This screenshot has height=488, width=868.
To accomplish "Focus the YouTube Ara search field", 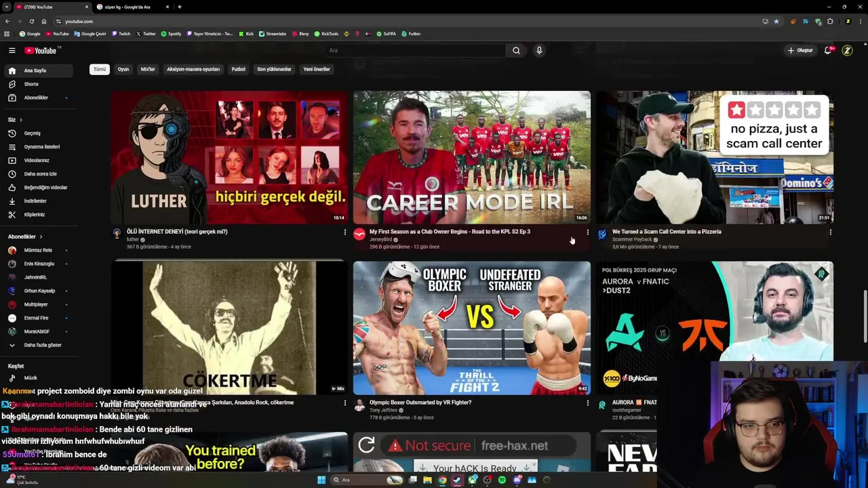I will [x=415, y=50].
